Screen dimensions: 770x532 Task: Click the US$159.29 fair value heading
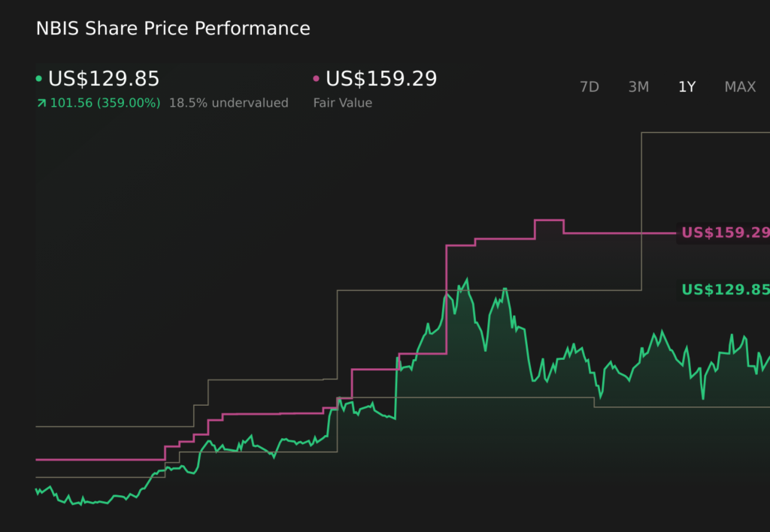(x=381, y=79)
